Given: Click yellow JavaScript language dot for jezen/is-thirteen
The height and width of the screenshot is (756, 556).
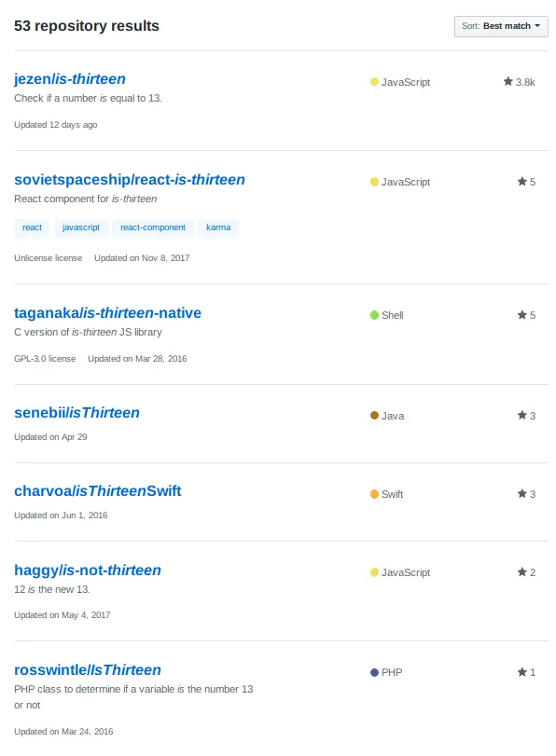Looking at the screenshot, I should (x=374, y=81).
